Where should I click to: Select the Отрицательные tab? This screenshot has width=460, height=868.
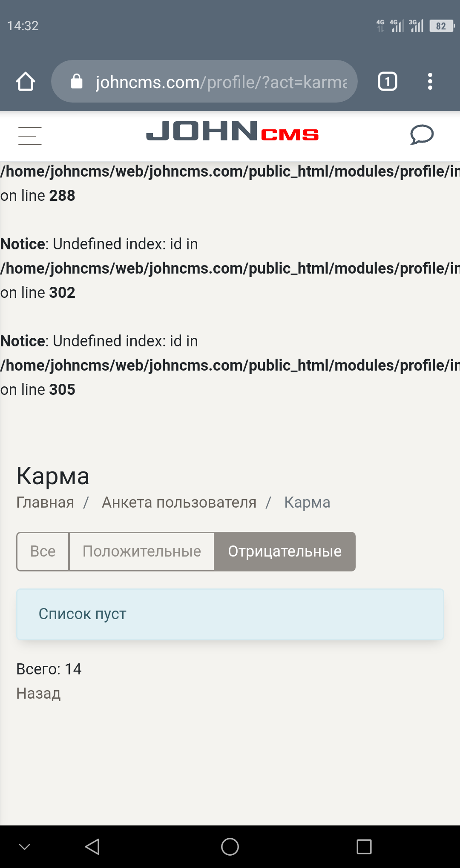click(285, 551)
